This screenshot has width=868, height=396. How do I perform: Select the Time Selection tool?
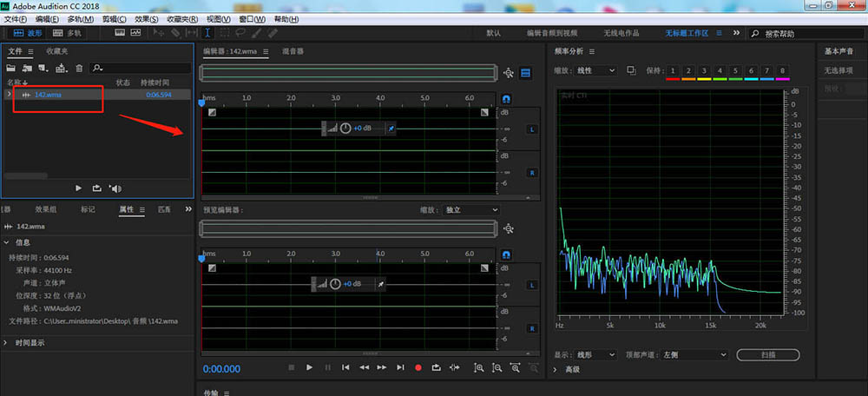coord(208,33)
